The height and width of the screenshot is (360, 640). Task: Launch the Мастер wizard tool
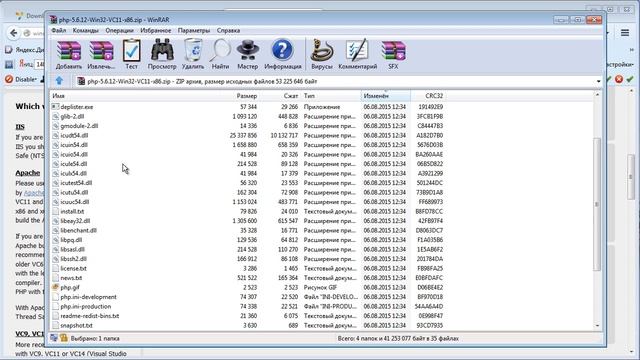247,54
